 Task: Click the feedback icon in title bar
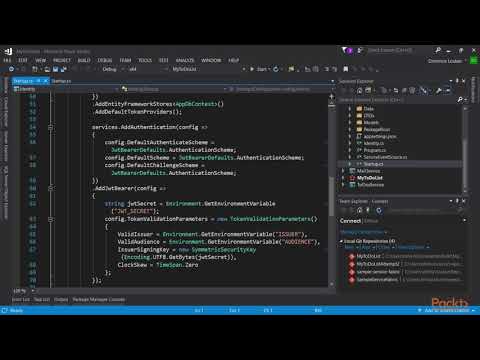[x=360, y=50]
